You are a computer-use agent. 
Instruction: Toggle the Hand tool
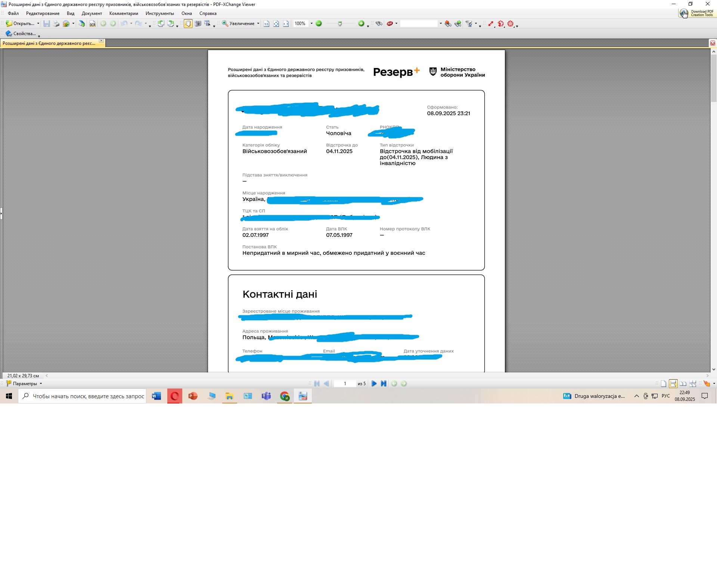(188, 24)
